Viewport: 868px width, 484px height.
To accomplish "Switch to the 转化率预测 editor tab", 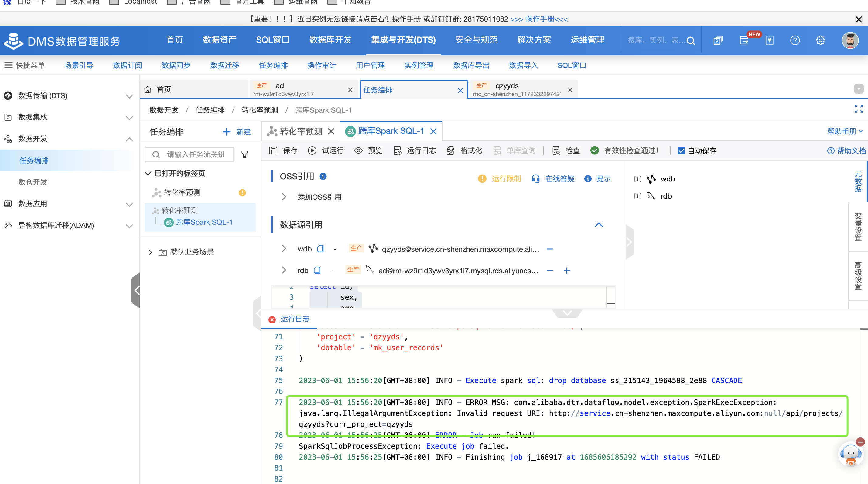I will point(301,132).
